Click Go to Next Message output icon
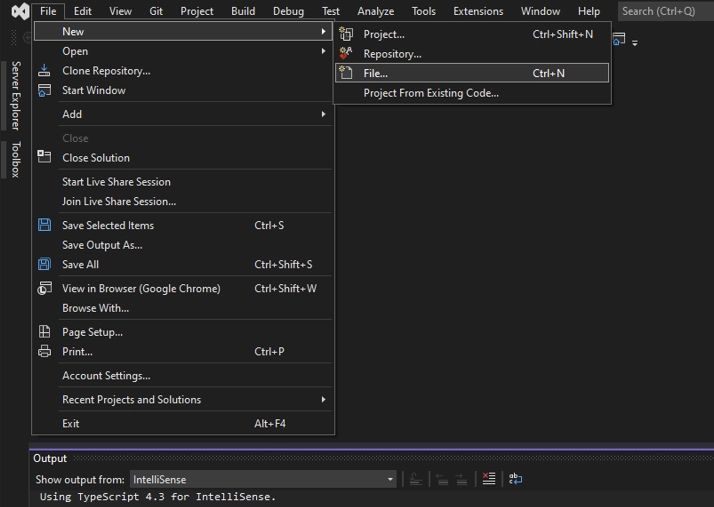The width and height of the screenshot is (714, 507). pyautogui.click(x=462, y=479)
